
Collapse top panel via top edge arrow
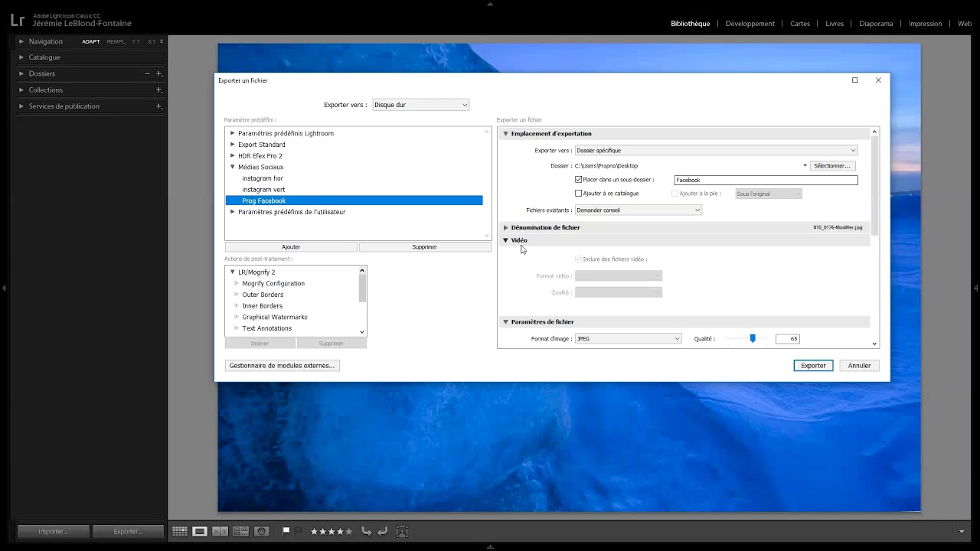[490, 3]
